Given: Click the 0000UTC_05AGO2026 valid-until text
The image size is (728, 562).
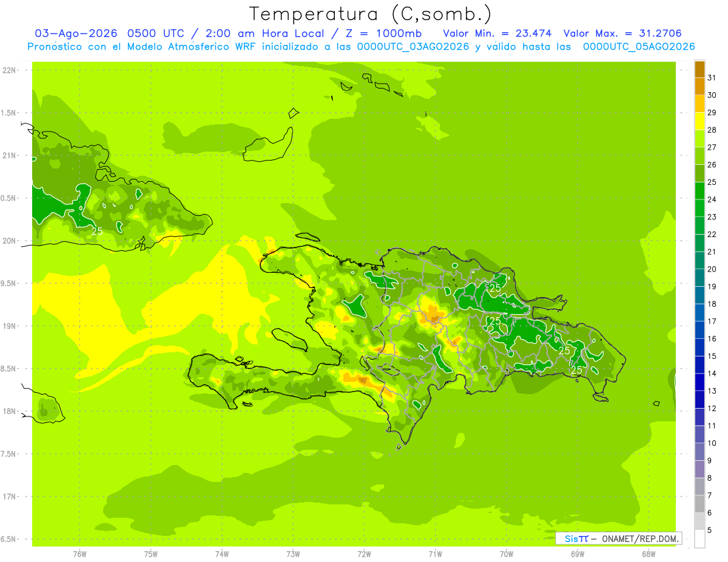Looking at the screenshot, I should 639,47.
